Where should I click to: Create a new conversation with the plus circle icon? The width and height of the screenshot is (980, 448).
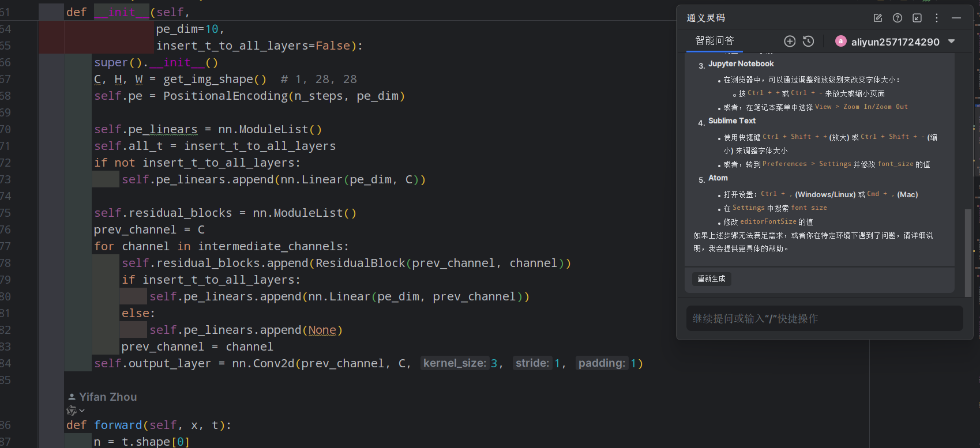790,41
